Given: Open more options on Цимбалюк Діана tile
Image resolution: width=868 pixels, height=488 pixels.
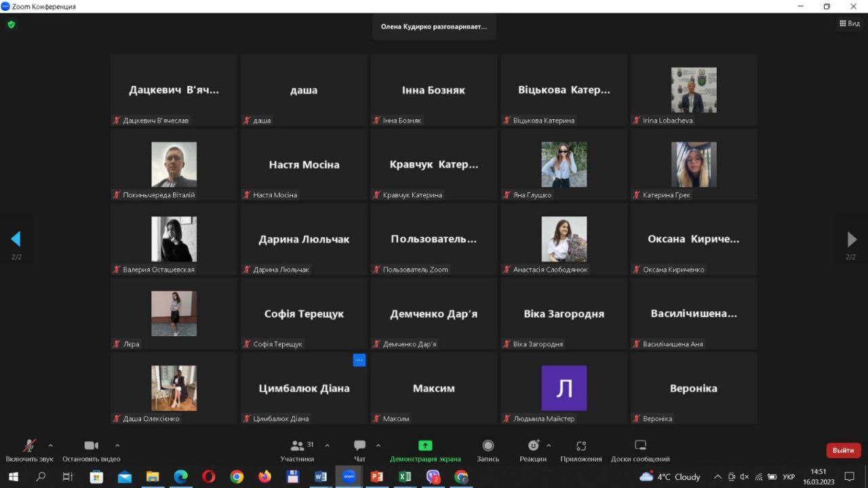Looking at the screenshot, I should pos(359,360).
